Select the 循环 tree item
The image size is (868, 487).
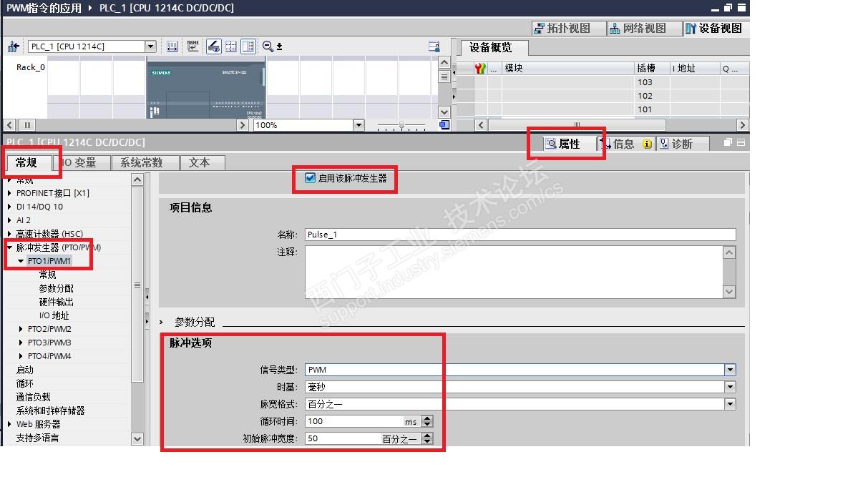point(25,383)
